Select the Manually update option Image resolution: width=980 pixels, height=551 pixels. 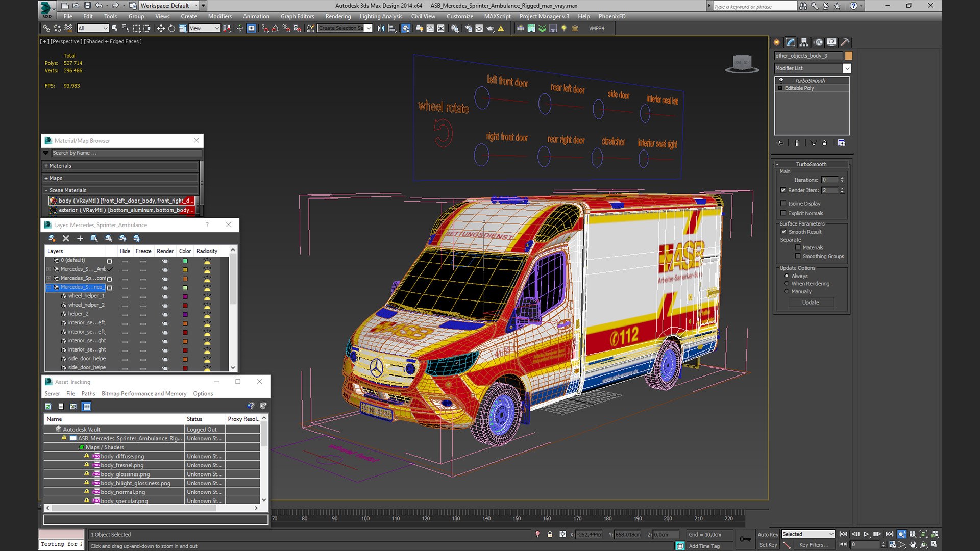tap(787, 291)
